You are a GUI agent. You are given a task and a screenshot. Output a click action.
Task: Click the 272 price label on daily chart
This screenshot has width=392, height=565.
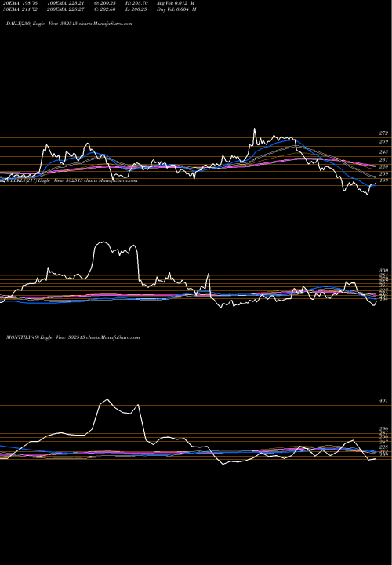383,133
